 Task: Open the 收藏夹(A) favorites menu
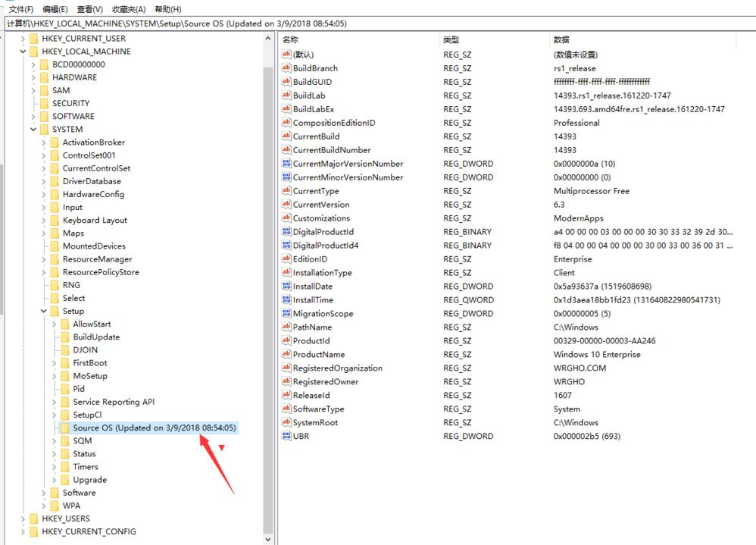pos(130,9)
